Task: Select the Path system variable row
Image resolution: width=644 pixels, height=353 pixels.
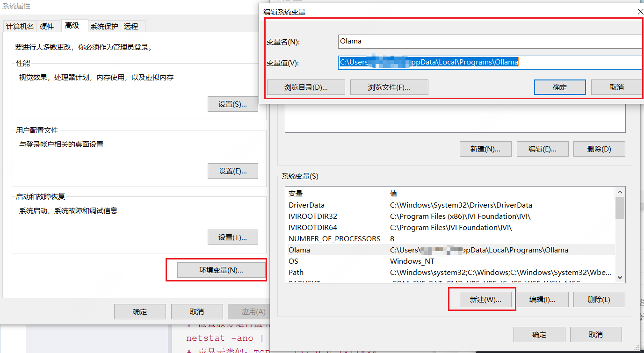Action: [450, 273]
